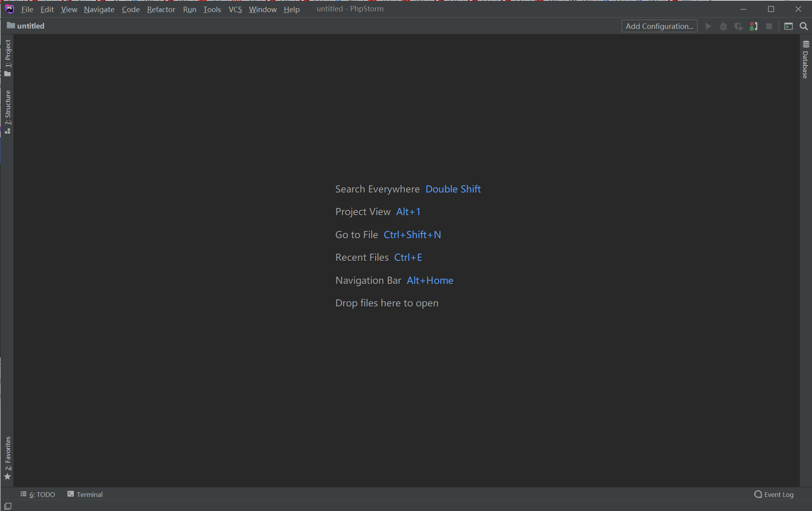Expand the 2: Favorites side panel
The width and height of the screenshot is (812, 511).
[x=8, y=458]
